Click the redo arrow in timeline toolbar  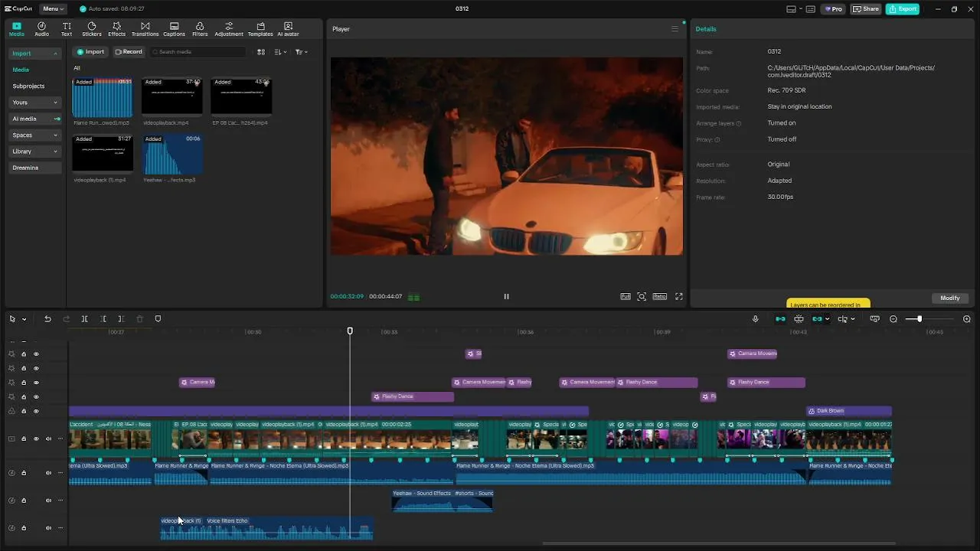click(66, 319)
